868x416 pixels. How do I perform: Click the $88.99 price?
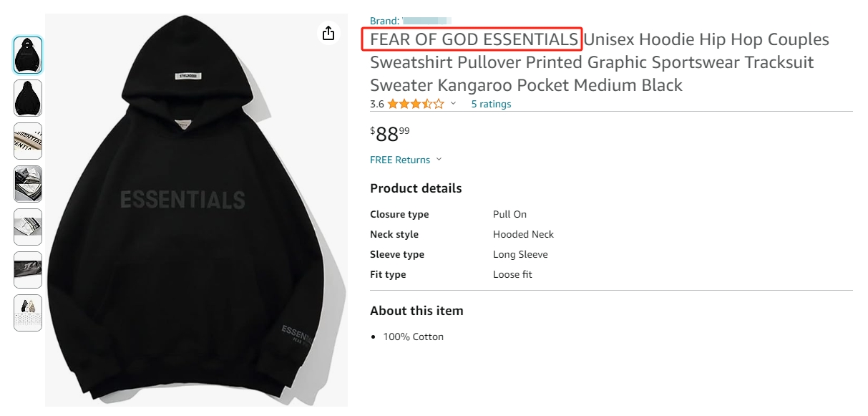coord(390,134)
